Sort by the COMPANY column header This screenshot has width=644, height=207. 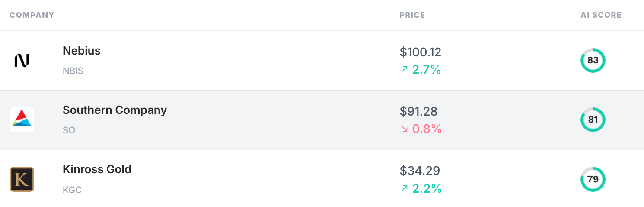click(x=32, y=15)
